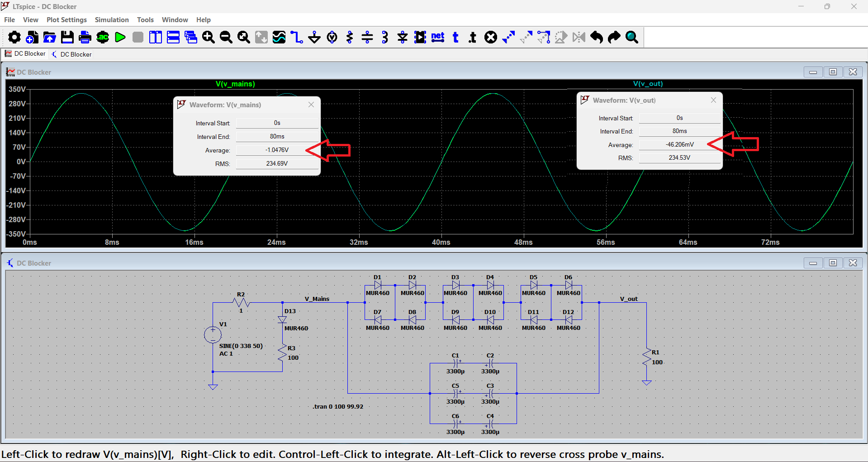The height and width of the screenshot is (462, 868).
Task: Open the File menu
Action: [9, 20]
